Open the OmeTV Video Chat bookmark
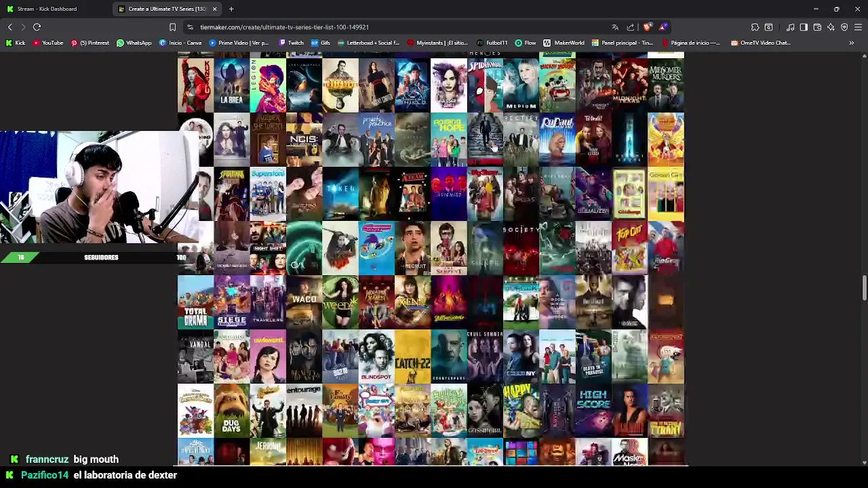The height and width of the screenshot is (488, 868). click(x=761, y=43)
